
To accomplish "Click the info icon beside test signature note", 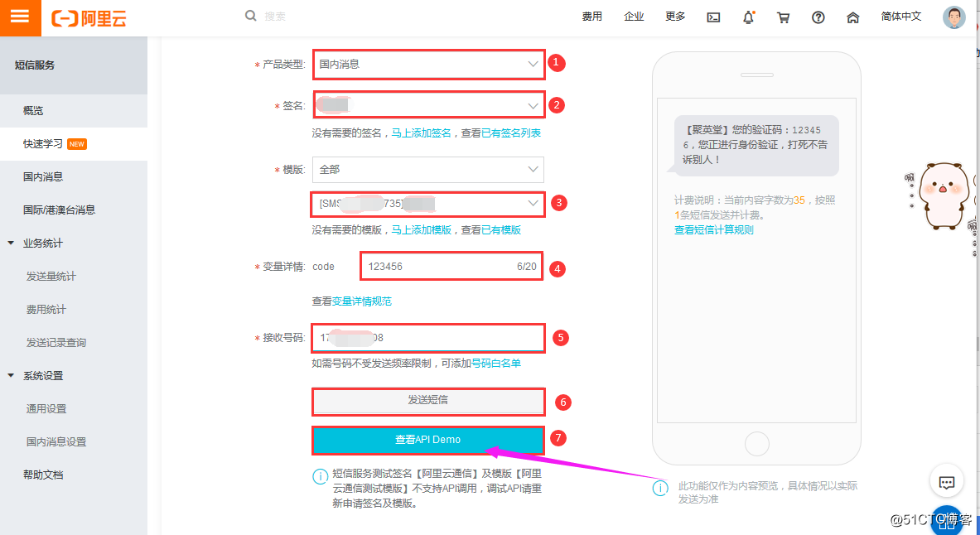I will (320, 476).
